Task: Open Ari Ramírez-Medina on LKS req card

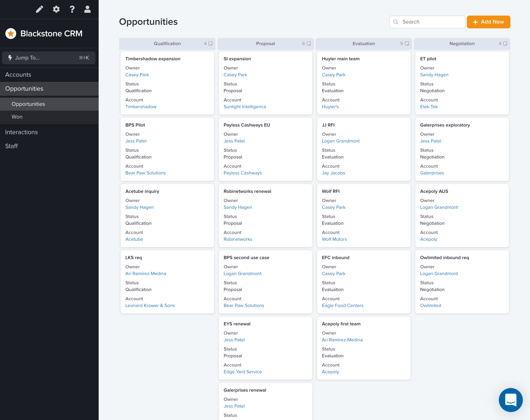Action: (146, 273)
